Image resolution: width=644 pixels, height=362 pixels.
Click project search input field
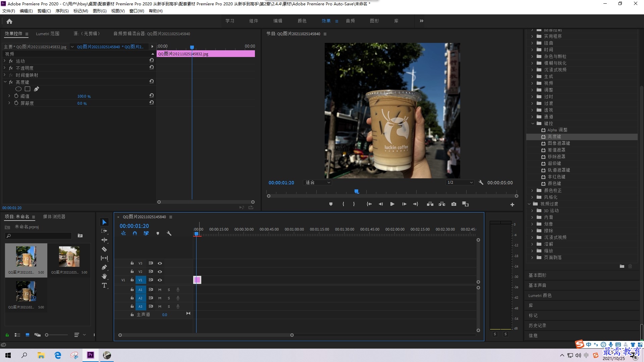tap(39, 236)
